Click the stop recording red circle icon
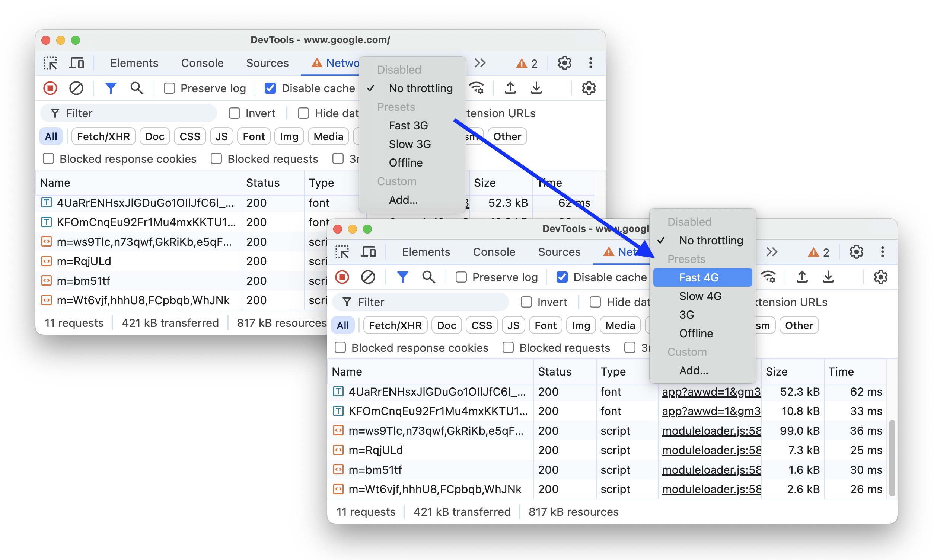The image size is (937, 560). pos(50,87)
